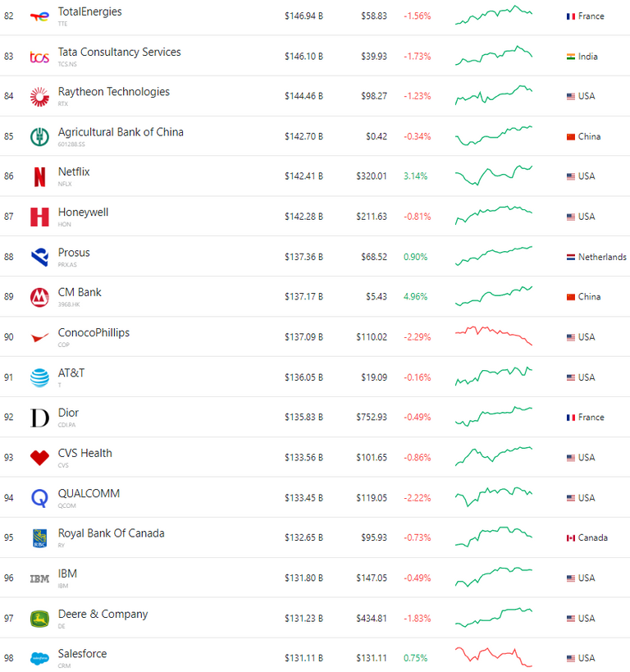Screen dimensions: 630x672
Task: Click the Canada flag in Royal Bank row
Action: (x=570, y=538)
